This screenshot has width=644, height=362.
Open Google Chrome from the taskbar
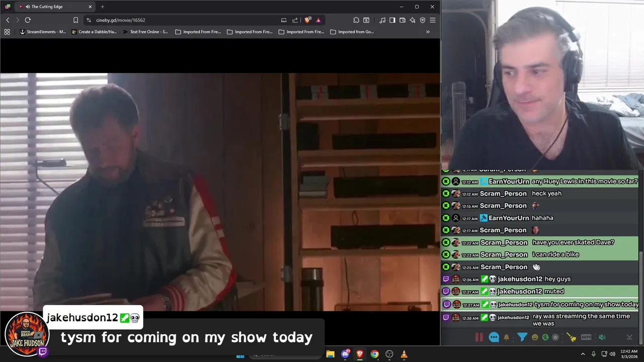click(374, 354)
